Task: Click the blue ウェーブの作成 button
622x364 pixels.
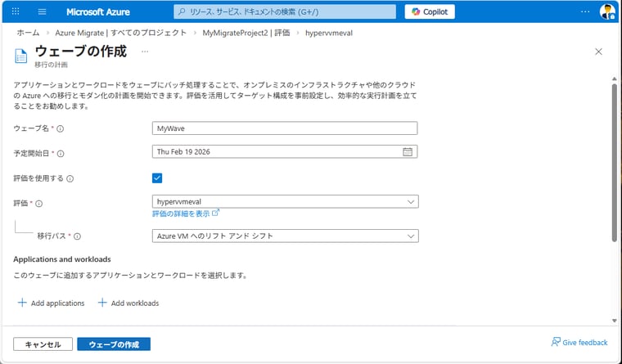Action: point(114,344)
